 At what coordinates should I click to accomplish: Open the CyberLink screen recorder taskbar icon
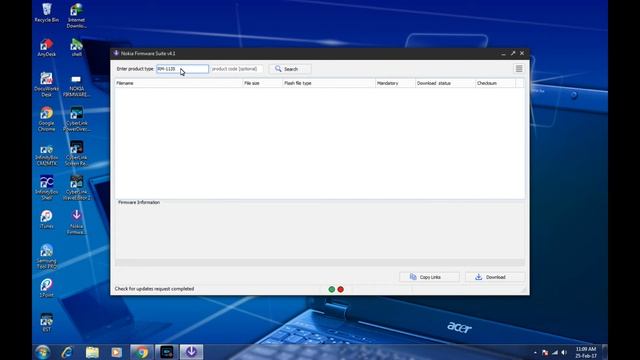click(167, 352)
